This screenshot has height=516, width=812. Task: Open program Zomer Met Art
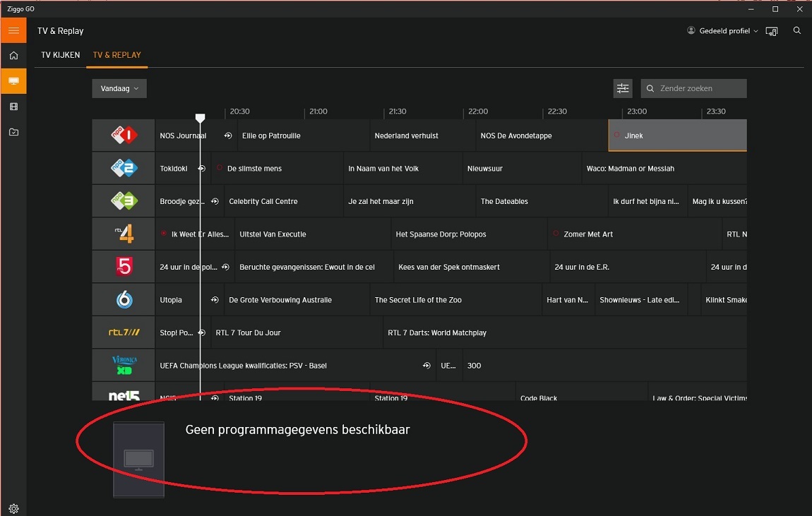click(635, 234)
